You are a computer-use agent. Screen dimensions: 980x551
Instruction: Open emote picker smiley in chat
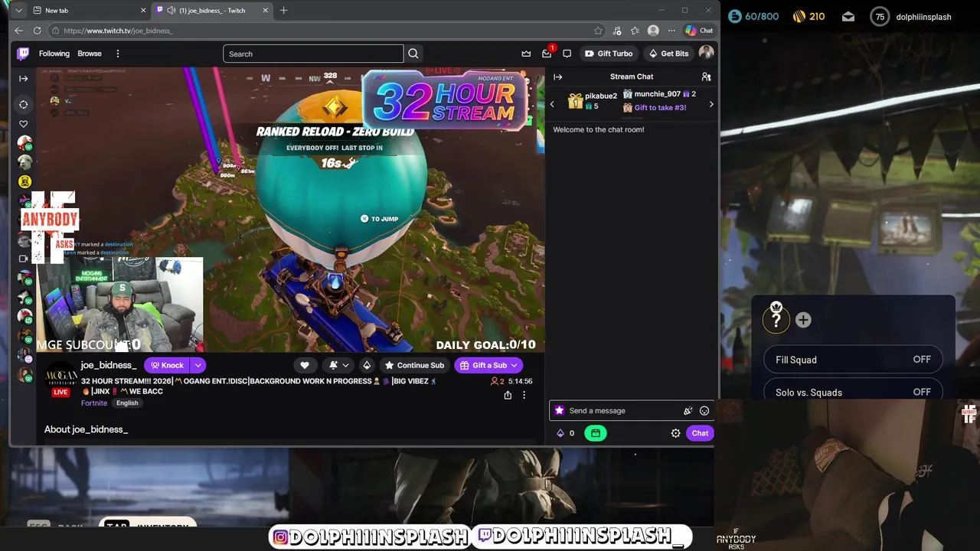[x=704, y=411]
